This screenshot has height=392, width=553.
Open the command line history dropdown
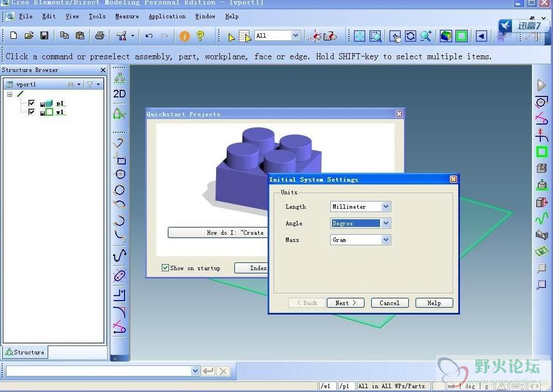[195, 371]
